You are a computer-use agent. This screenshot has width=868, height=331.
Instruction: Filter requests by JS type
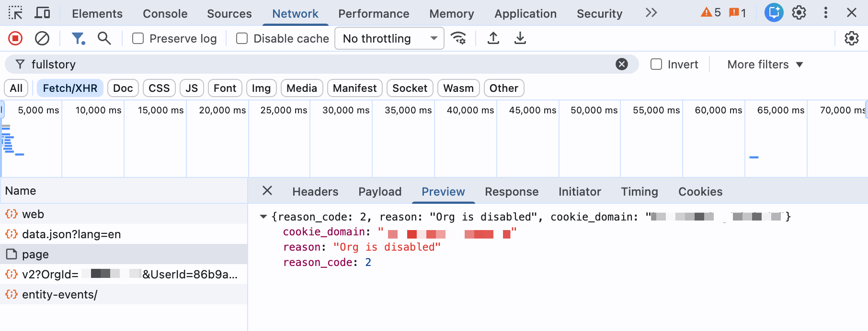(192, 88)
